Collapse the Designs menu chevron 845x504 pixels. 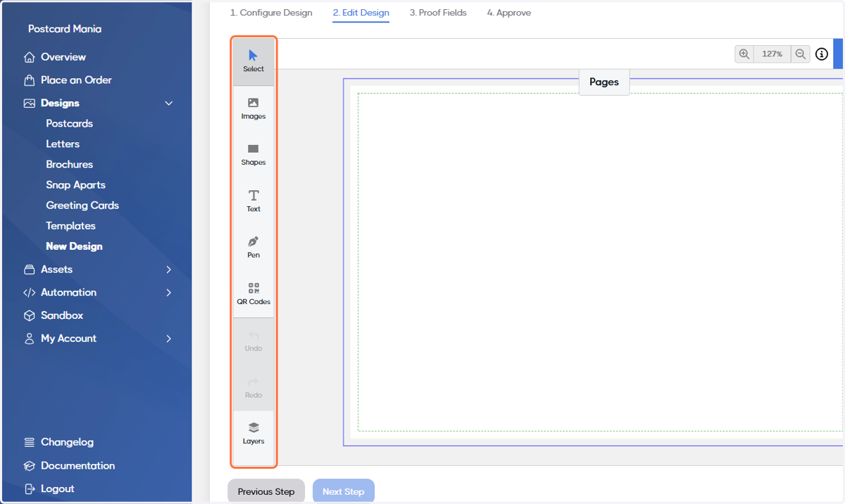(168, 103)
